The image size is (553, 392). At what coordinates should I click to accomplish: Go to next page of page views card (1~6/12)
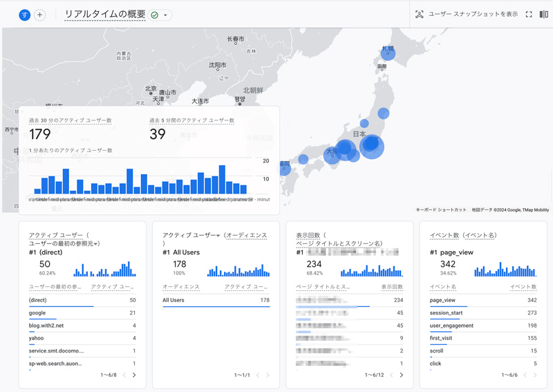coord(402,375)
